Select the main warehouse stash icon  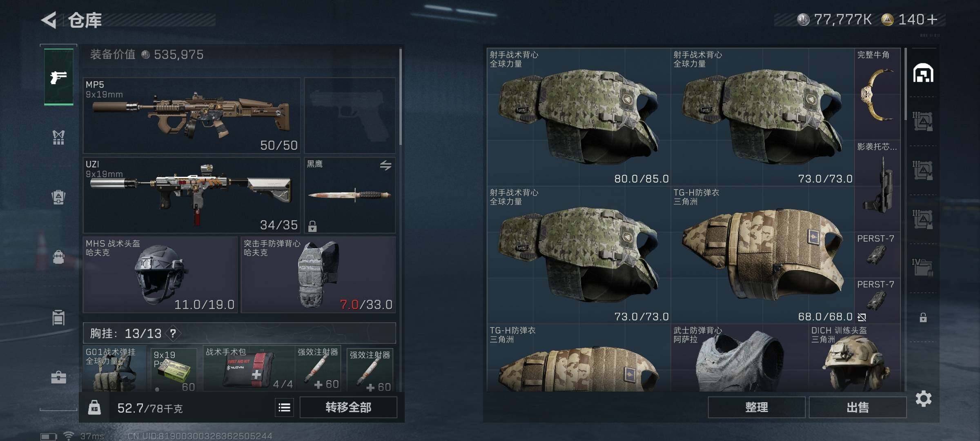pos(923,73)
